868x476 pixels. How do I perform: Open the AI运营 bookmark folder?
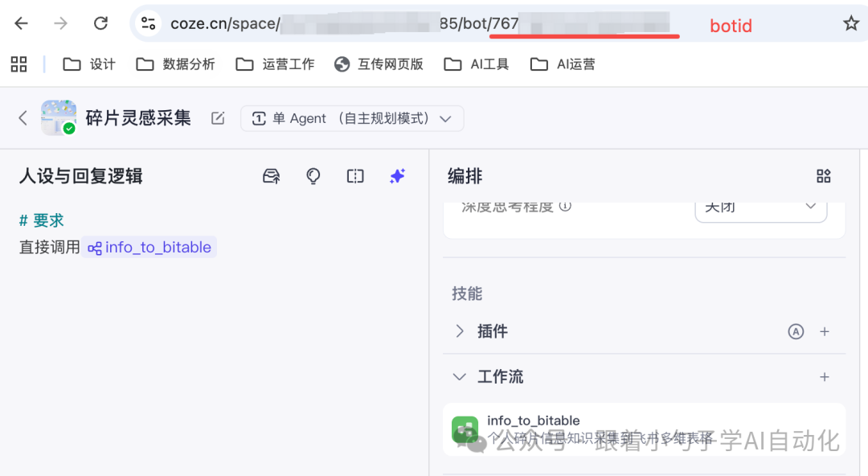click(x=563, y=64)
